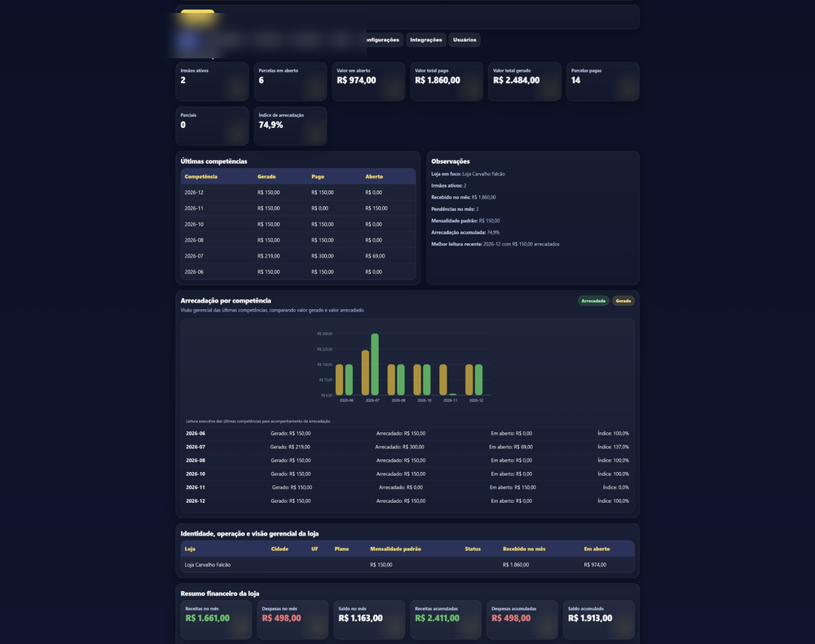Click the Saldo acumulado card
The height and width of the screenshot is (644, 815).
coord(599,620)
